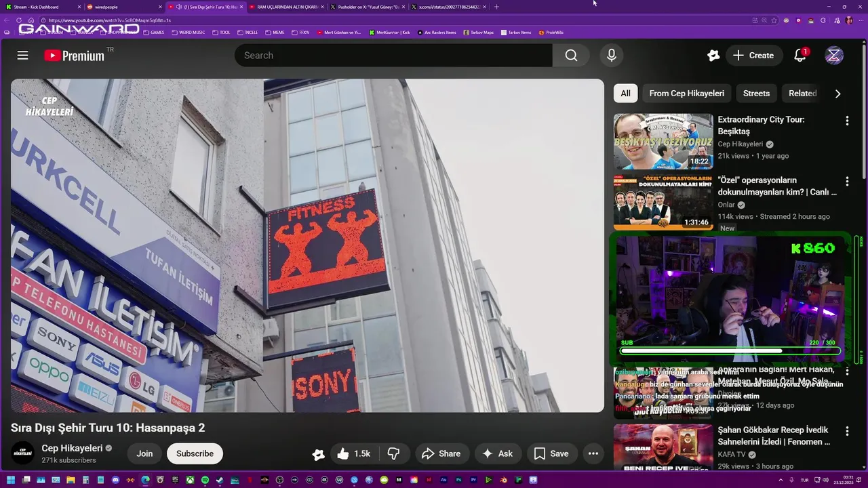This screenshot has width=868, height=488.
Task: Open the YouTube guide hamburger menu
Action: click(23, 56)
